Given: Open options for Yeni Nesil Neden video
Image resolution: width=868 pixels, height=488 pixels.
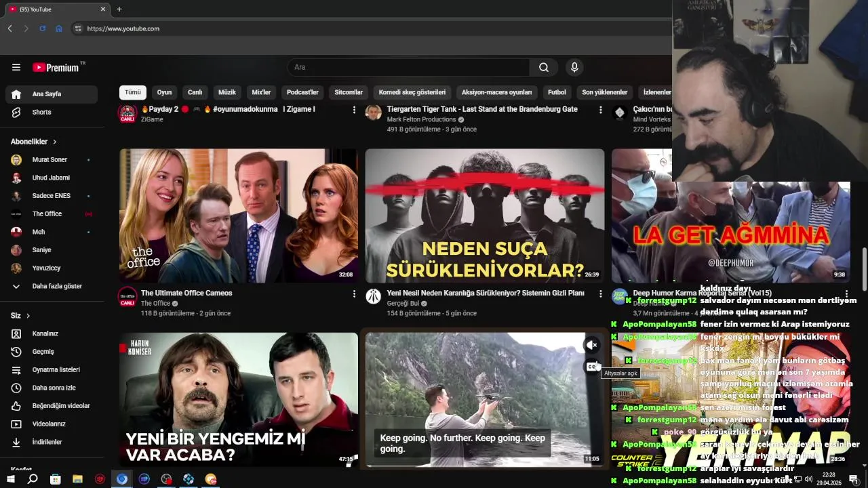Looking at the screenshot, I should (600, 293).
